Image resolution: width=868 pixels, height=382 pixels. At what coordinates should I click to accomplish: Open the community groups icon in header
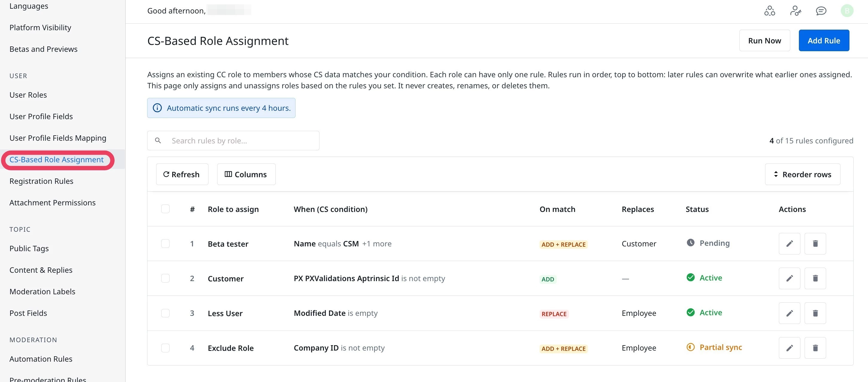[x=770, y=11]
